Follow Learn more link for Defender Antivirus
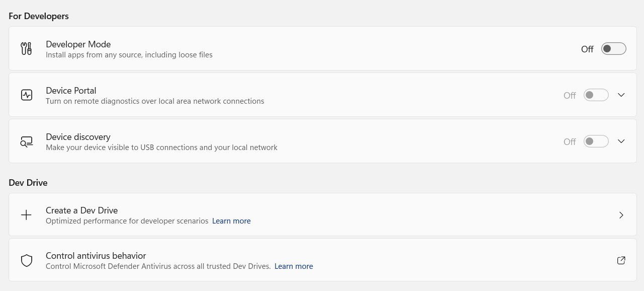This screenshot has width=644, height=291. point(294,266)
